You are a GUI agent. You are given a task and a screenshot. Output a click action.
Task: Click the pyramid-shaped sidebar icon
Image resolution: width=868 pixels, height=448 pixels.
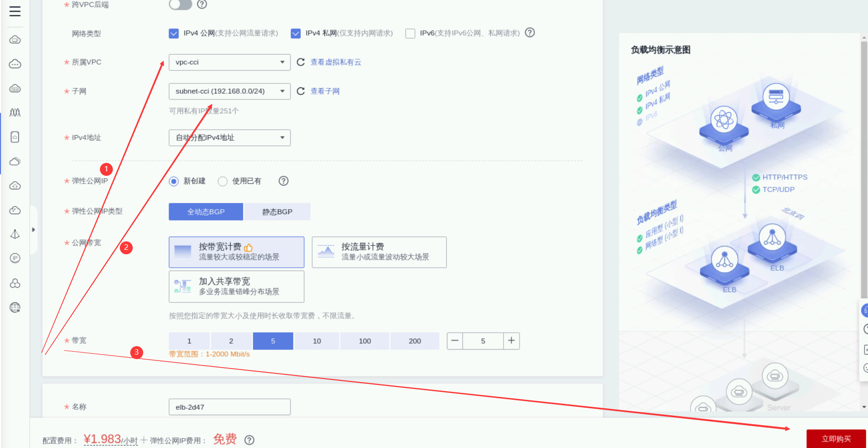(15, 234)
